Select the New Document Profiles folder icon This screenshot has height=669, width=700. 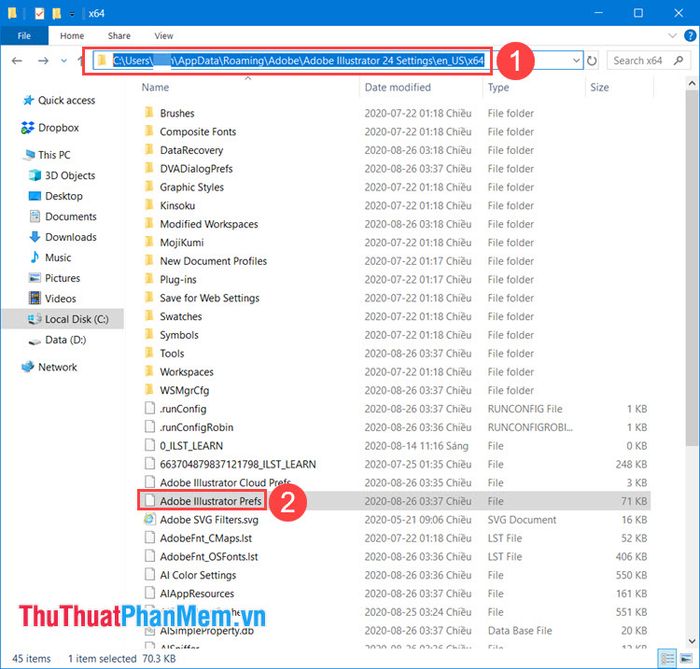[x=149, y=260]
